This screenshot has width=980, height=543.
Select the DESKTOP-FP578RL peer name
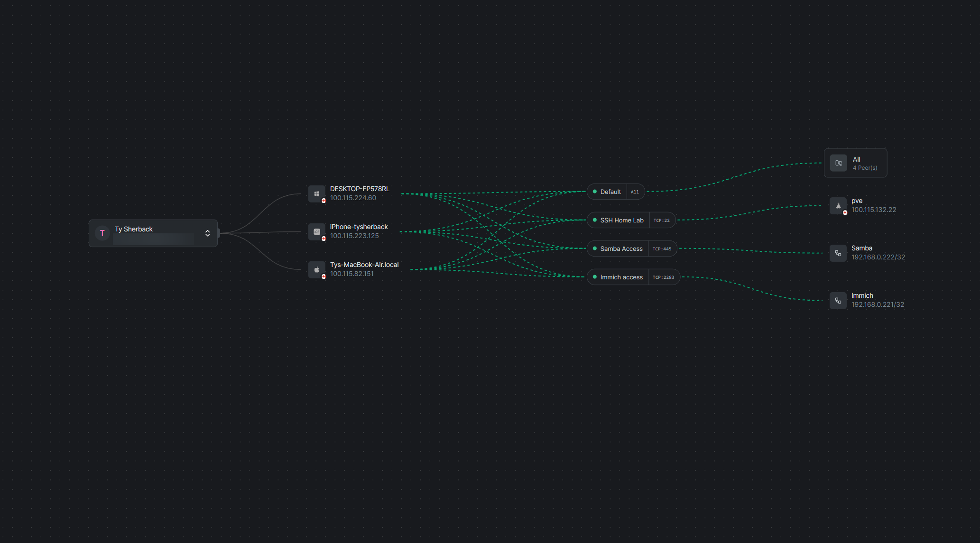(x=360, y=189)
